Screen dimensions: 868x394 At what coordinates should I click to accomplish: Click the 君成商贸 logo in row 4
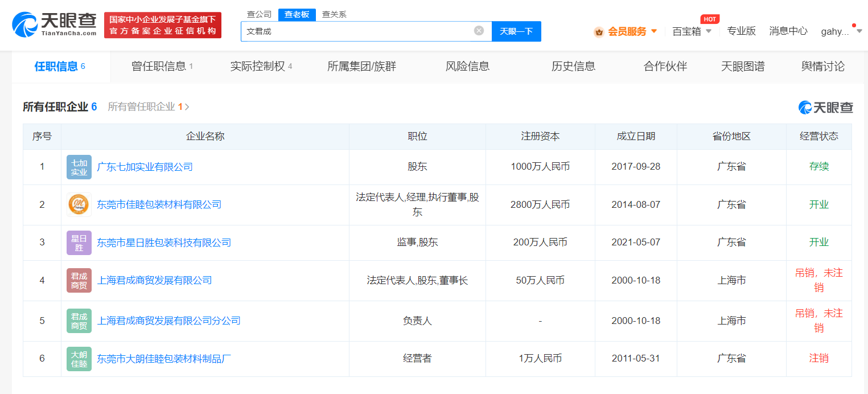(79, 280)
